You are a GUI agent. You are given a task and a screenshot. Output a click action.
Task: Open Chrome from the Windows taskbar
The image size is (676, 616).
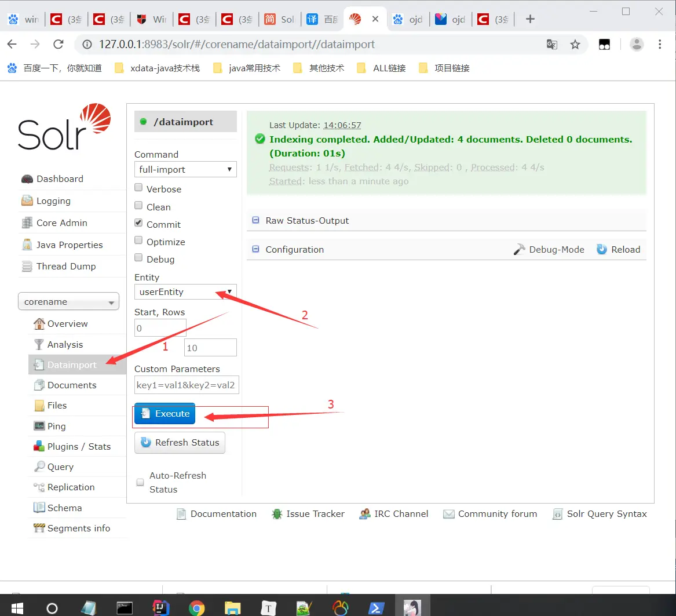tap(196, 608)
